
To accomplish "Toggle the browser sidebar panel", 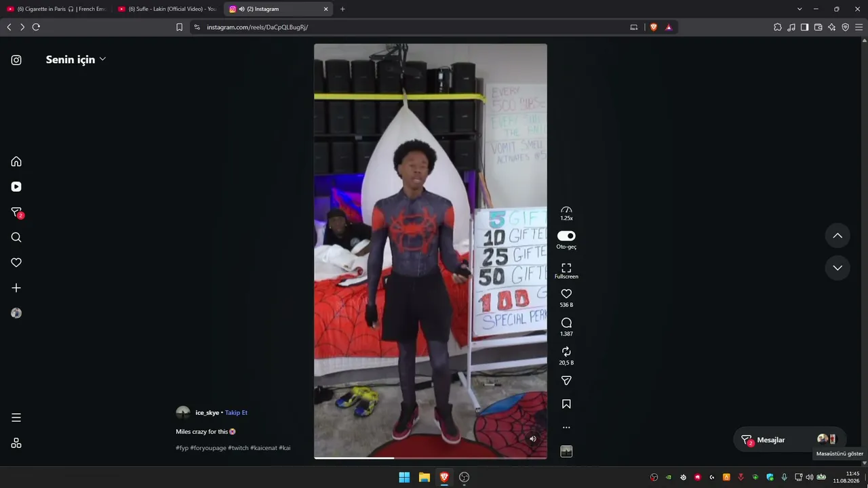I will [x=804, y=27].
